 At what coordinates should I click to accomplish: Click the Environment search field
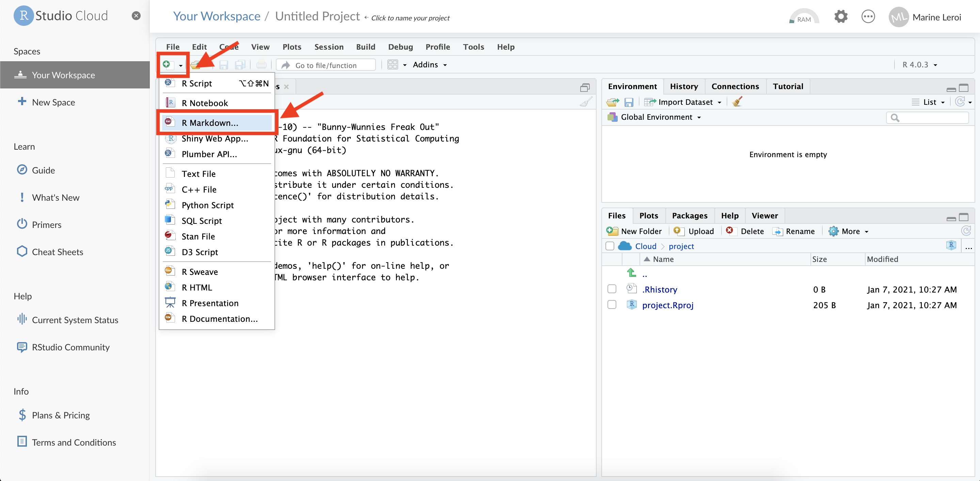[927, 118]
